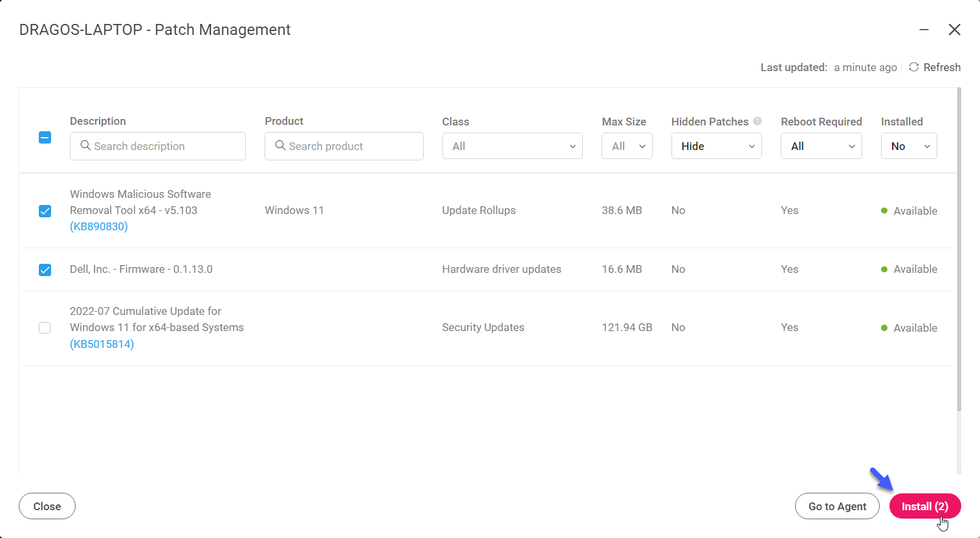Click the Dell, Inc. - Firmware description text

click(141, 269)
